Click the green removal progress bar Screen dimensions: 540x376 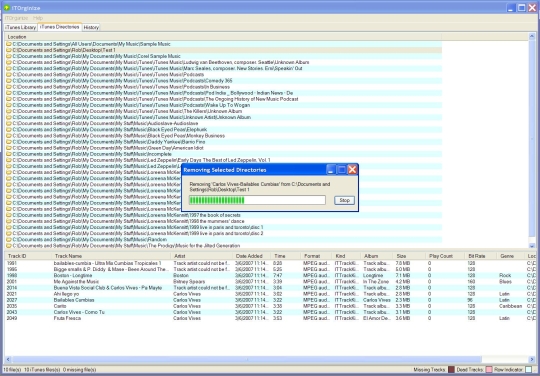257,200
